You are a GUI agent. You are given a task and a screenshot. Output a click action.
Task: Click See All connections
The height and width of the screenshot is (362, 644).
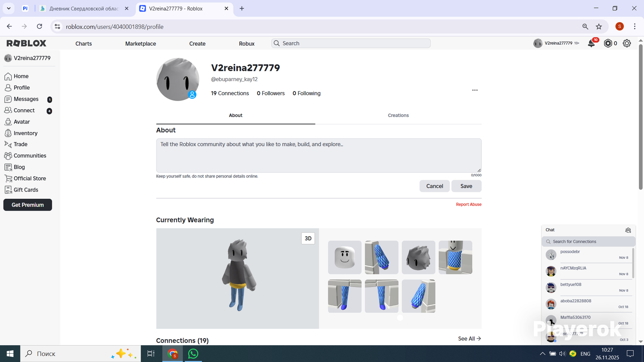coord(470,339)
